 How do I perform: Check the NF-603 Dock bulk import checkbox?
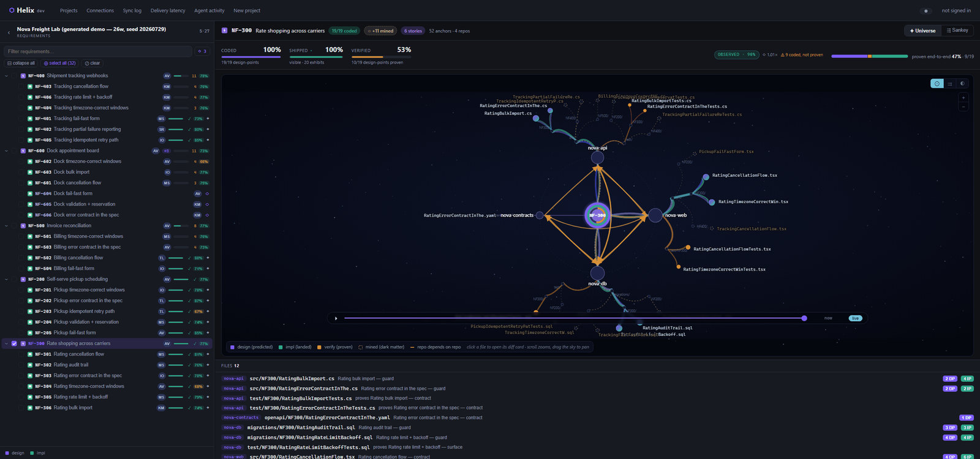(x=21, y=172)
